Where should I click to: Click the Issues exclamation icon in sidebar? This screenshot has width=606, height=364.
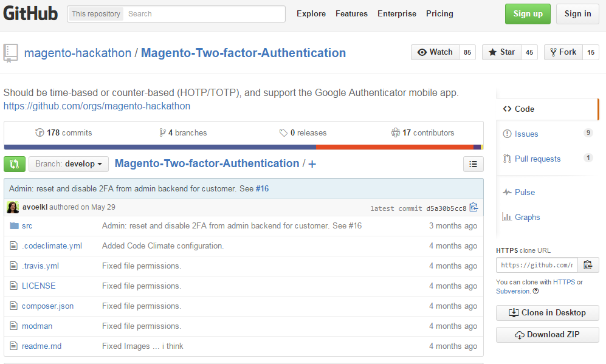pyautogui.click(x=507, y=134)
